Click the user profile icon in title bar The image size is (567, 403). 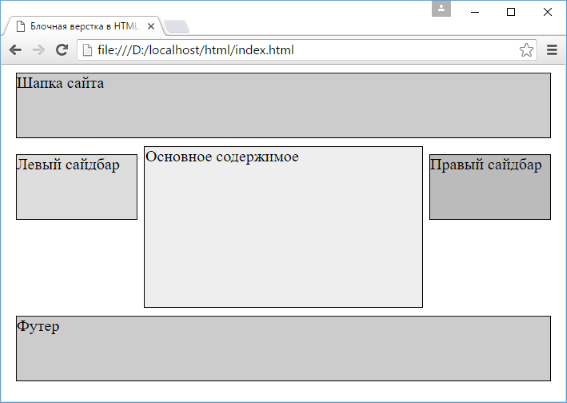441,9
